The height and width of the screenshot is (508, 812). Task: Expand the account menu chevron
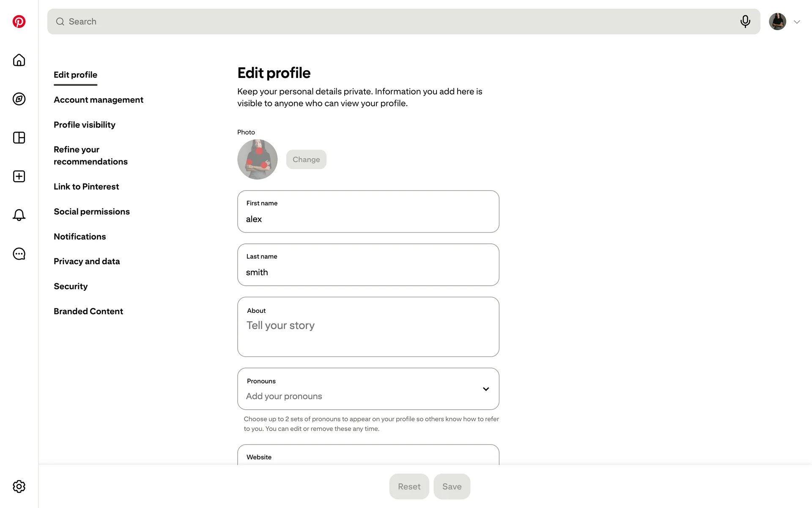[x=797, y=22]
